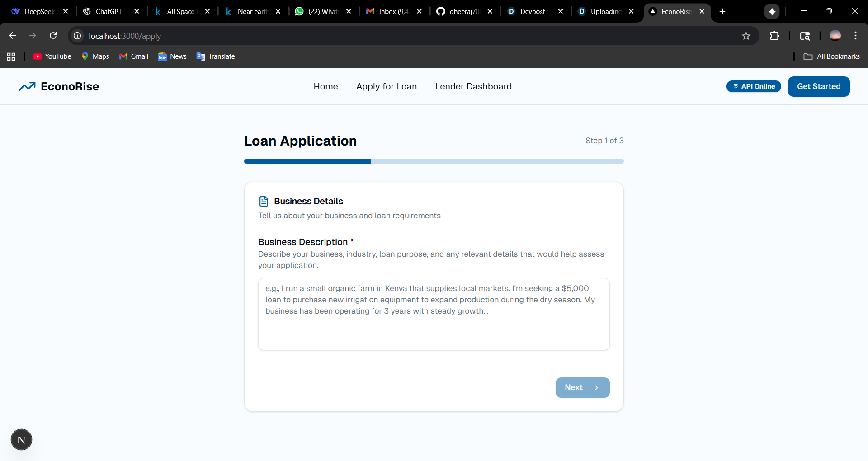Open the Gmail bookmark
The width and height of the screenshot is (868, 461).
(133, 56)
